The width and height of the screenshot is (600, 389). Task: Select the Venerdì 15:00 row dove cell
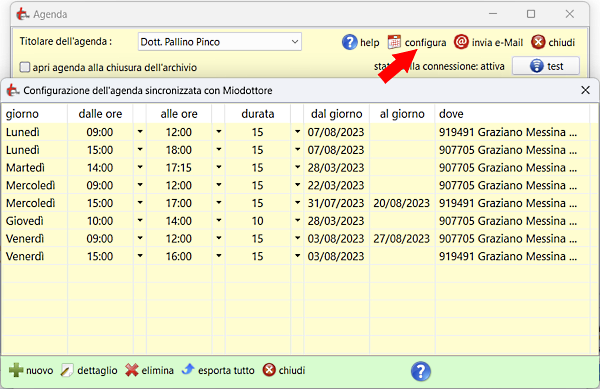click(x=512, y=256)
